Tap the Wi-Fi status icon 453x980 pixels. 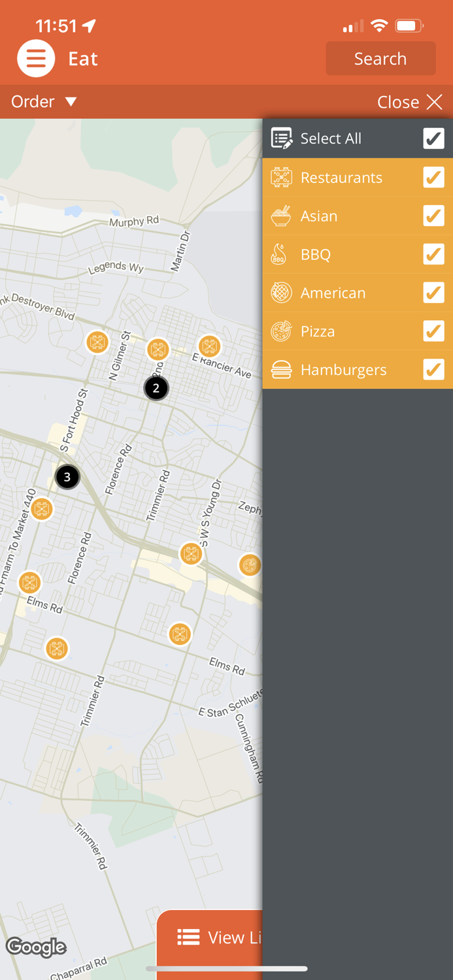(x=379, y=25)
